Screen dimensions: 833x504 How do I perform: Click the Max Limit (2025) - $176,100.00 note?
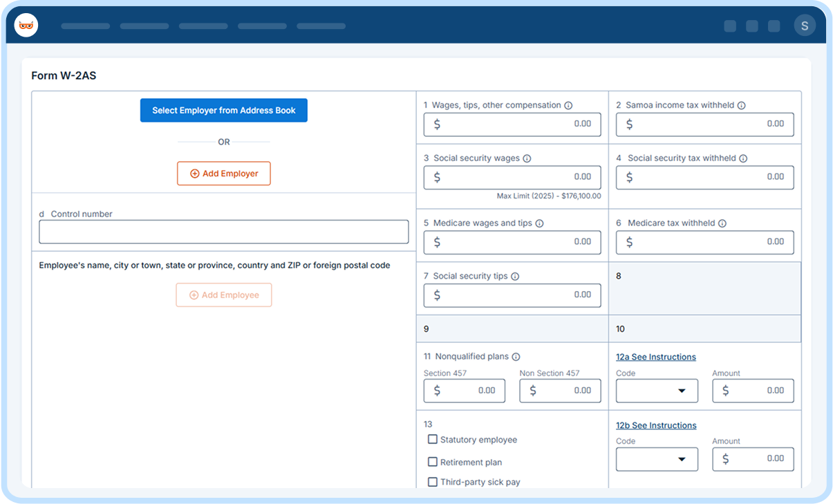[549, 196]
